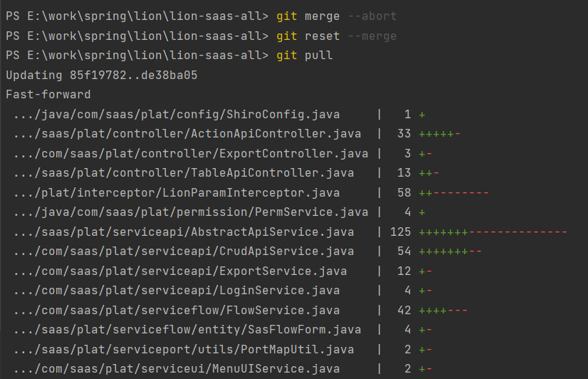Click the ExportController.java file path
588x379 pixels.
(x=190, y=153)
